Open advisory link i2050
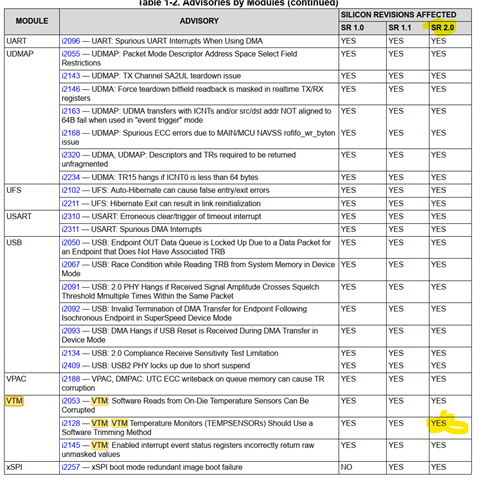 point(71,243)
